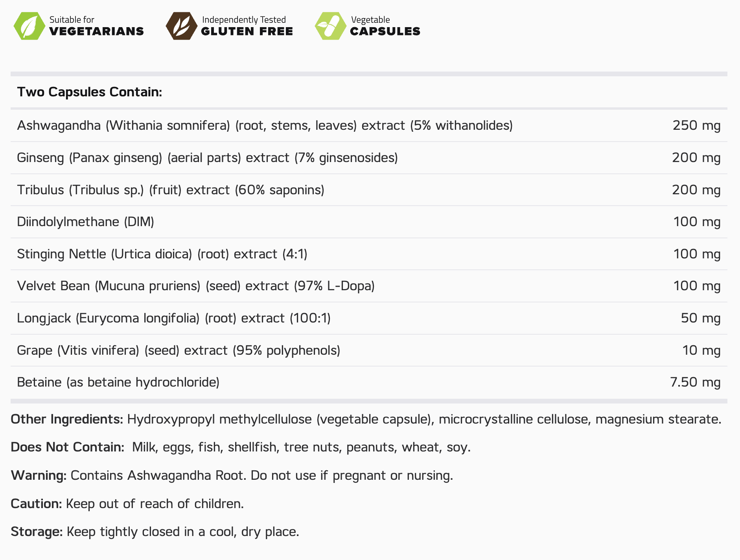
Task: Click the 7.50 mg Betaine amount
Action: point(695,382)
